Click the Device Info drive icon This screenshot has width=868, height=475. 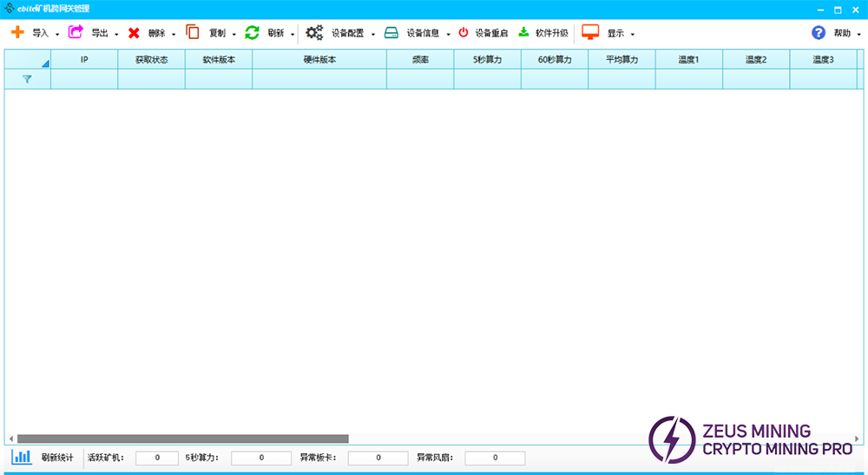[x=391, y=33]
